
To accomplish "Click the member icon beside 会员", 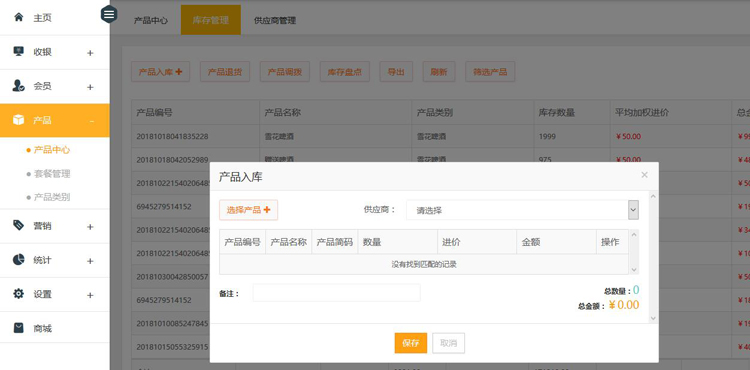I will coord(19,86).
